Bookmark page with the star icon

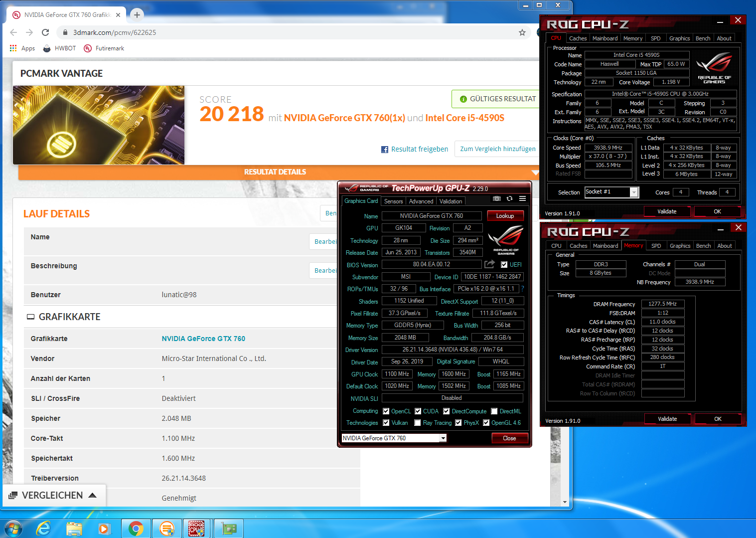522,32
